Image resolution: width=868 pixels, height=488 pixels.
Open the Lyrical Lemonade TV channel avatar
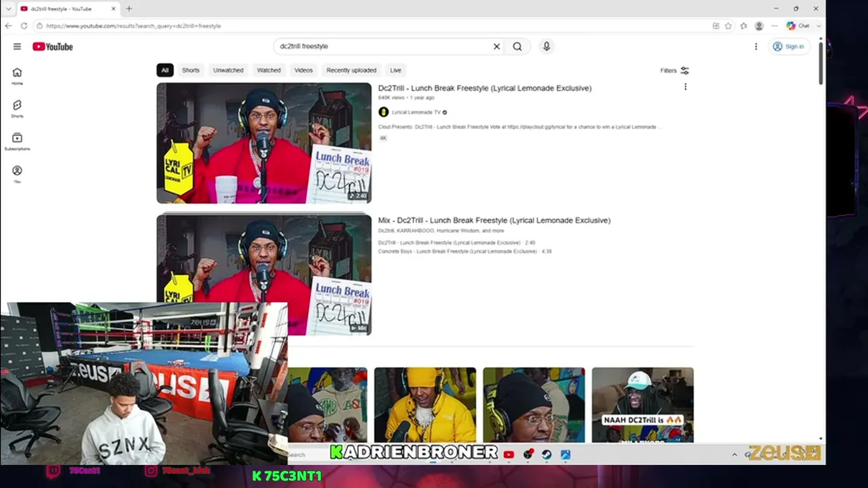click(383, 113)
